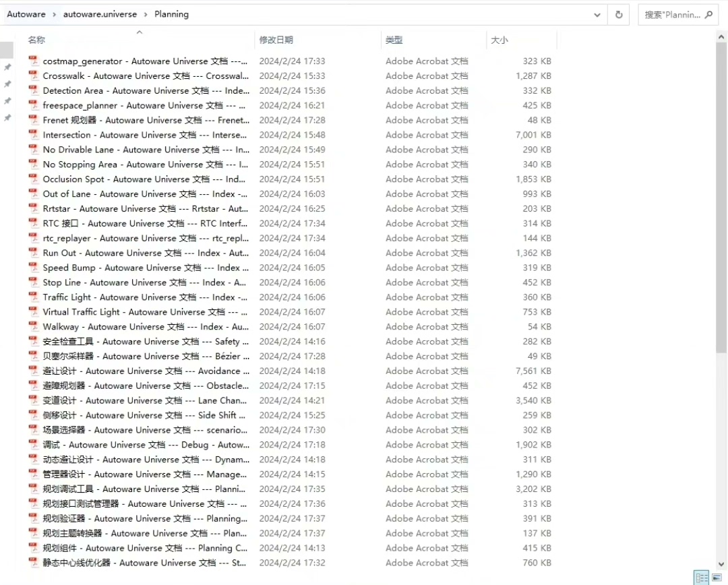Click the PDF icon of Traffic Light - Autoware file
This screenshot has width=728, height=585.
click(34, 297)
